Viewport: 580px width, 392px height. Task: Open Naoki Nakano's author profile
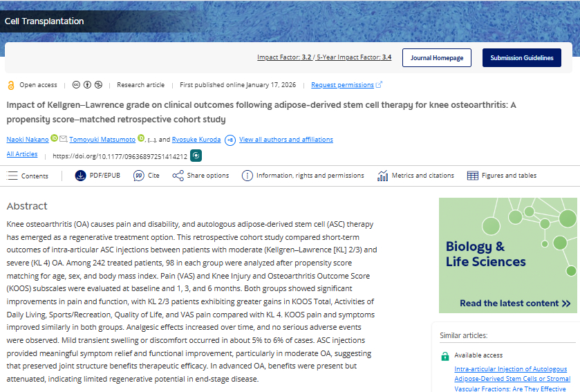coord(27,140)
